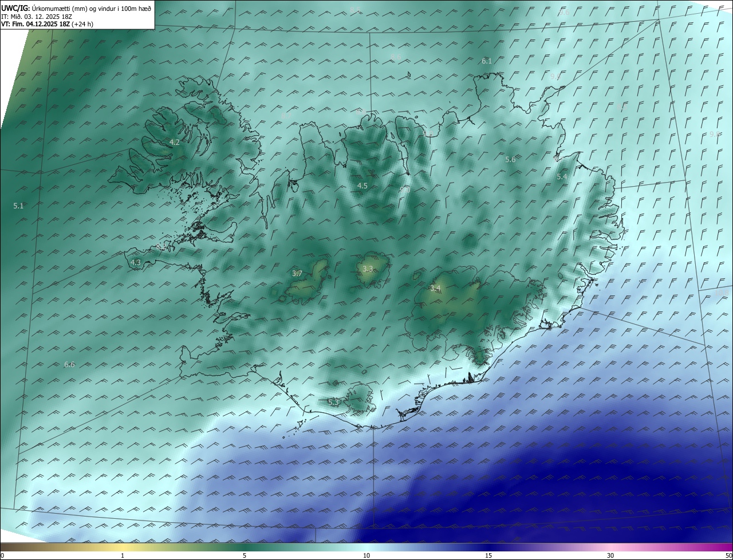Image resolution: width=733 pixels, height=560 pixels.
Task: Click the colorbar tick labeled 15
Action: pyautogui.click(x=488, y=555)
